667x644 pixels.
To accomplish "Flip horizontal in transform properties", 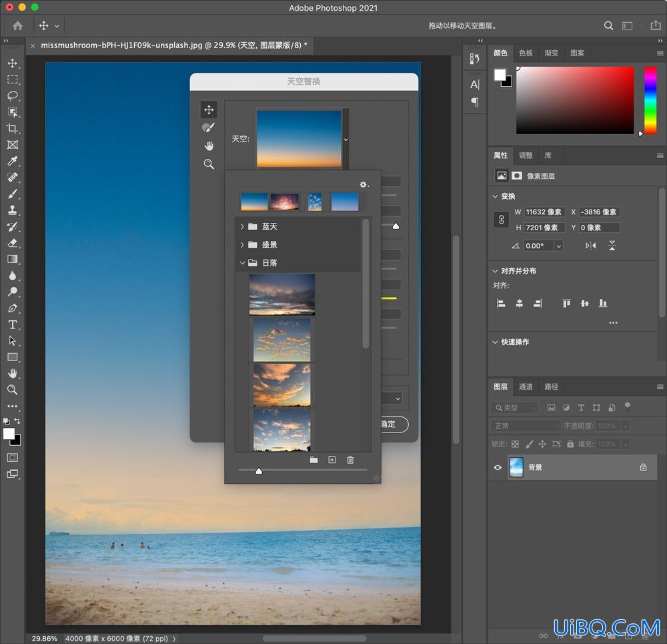I will click(590, 246).
